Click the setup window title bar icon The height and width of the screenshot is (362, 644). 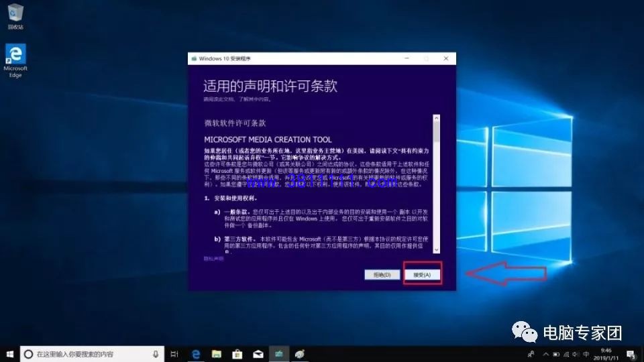pos(194,59)
